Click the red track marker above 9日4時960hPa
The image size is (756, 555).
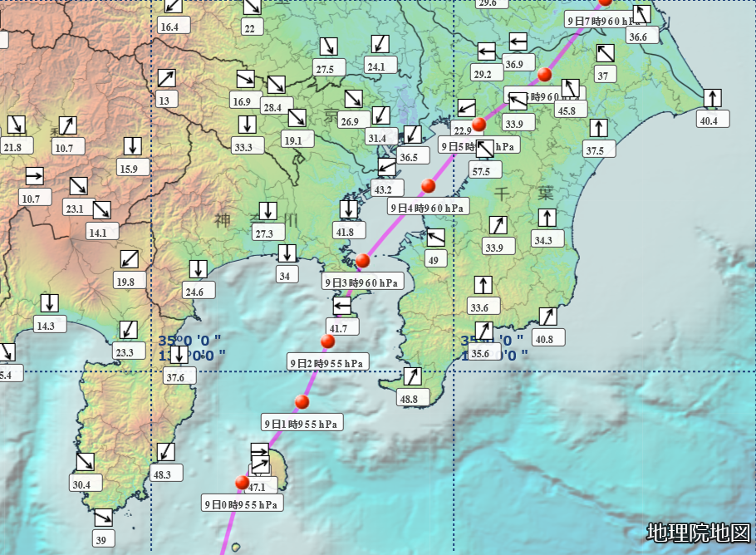[x=428, y=185]
